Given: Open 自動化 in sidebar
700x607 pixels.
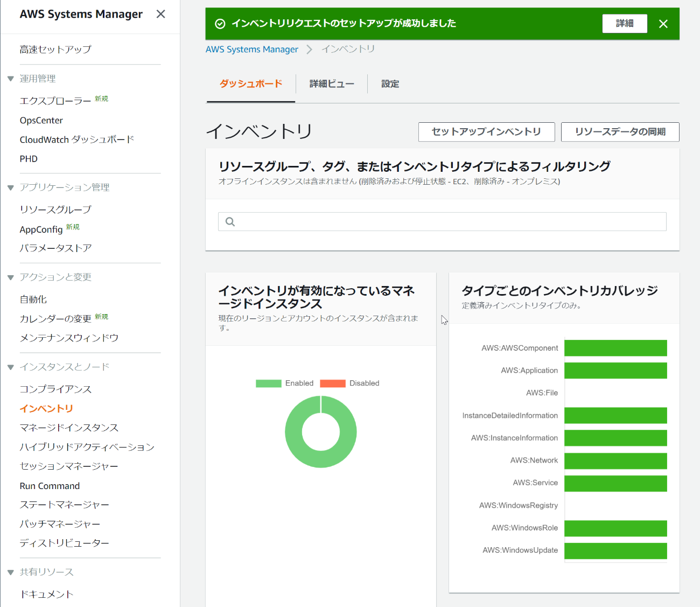Looking at the screenshot, I should [33, 299].
